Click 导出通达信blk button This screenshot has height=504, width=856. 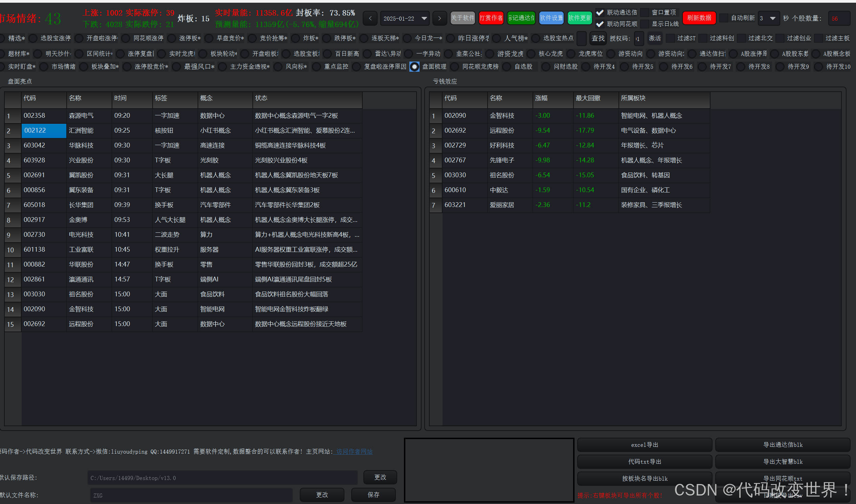[x=782, y=445]
